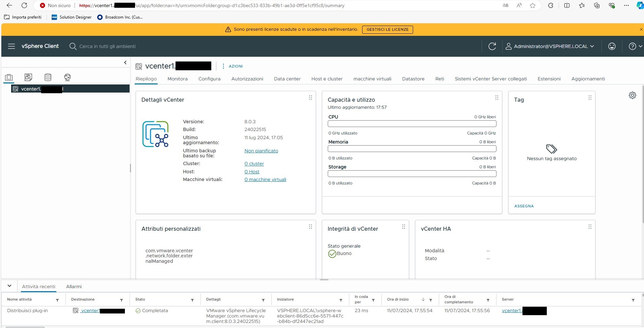Open the macchine virtuali tab
Viewport: 644px width, 328px height.
[372, 79]
